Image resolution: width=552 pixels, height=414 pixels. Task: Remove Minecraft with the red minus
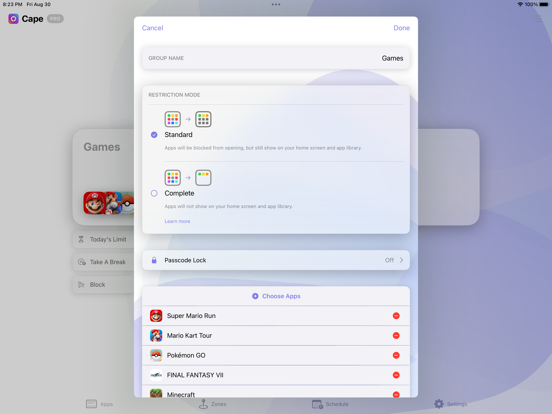tap(396, 394)
